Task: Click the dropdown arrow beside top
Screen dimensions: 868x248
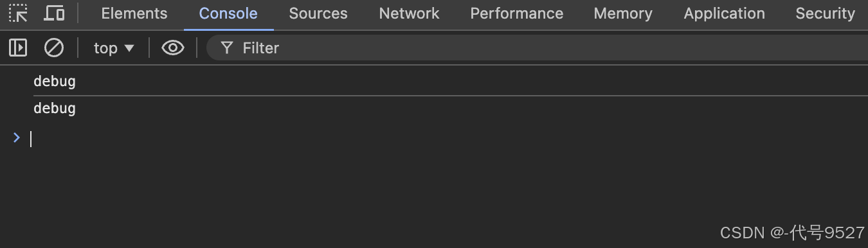Action: pos(129,48)
